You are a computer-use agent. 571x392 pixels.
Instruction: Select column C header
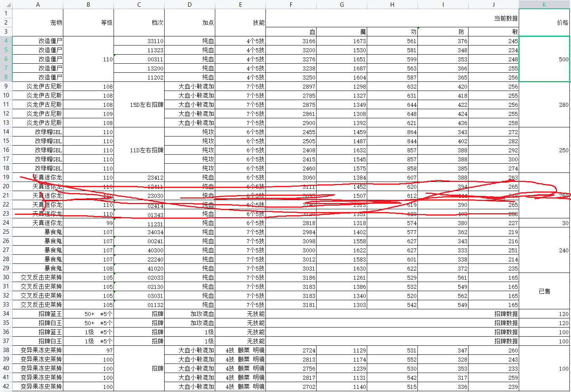pos(139,4)
